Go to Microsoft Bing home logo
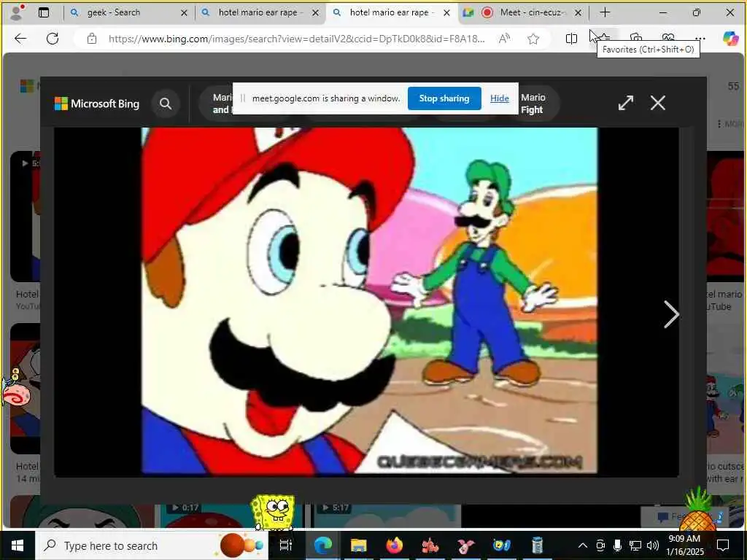Screen dimensions: 747x560 tap(97, 104)
